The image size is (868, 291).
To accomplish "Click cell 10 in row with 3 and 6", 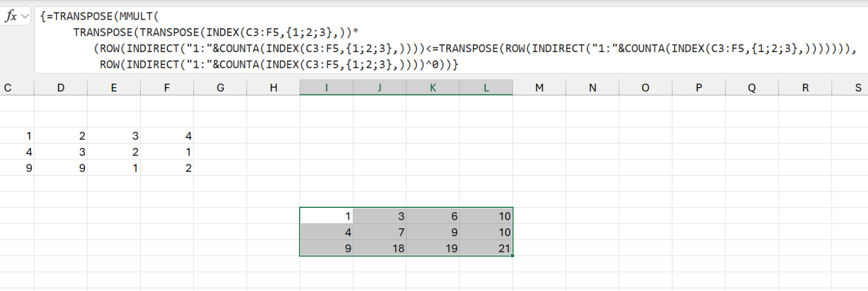I will tap(486, 216).
